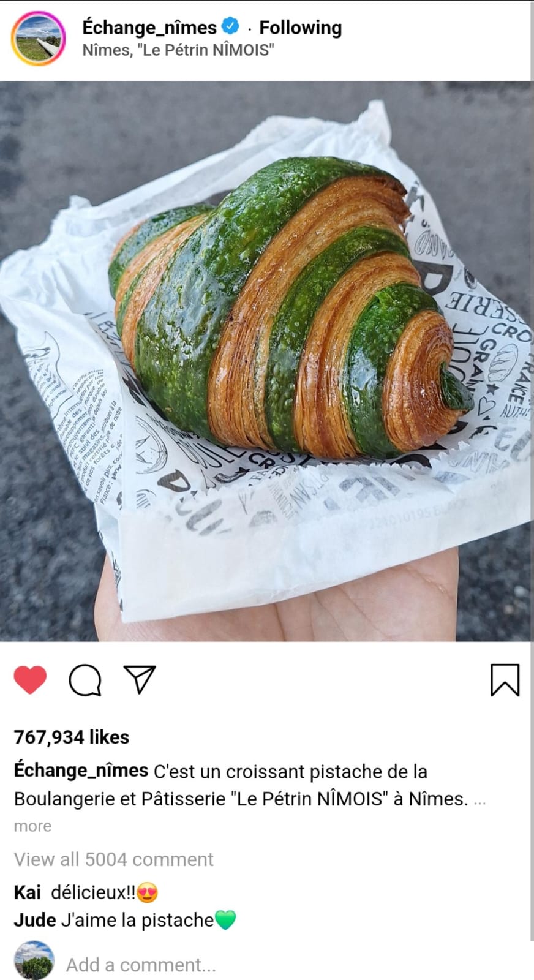Open location Nîmes, "Le Pétrin NÎMOIS"

tap(178, 50)
